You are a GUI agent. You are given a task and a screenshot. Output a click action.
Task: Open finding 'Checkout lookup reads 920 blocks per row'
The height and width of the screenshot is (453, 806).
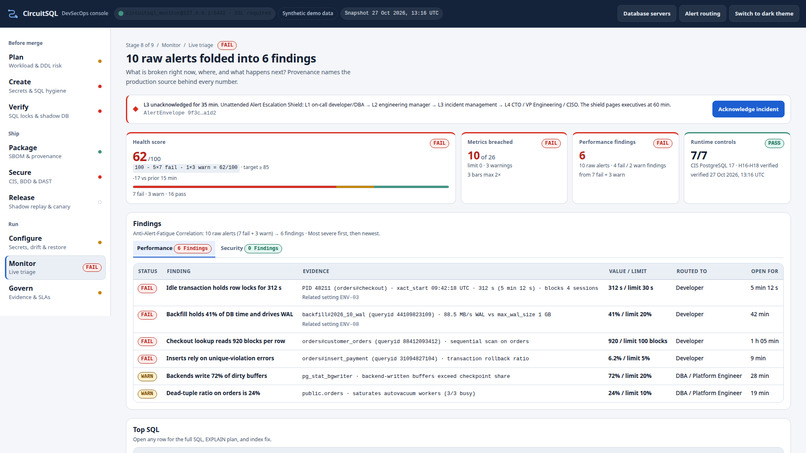[x=225, y=341]
